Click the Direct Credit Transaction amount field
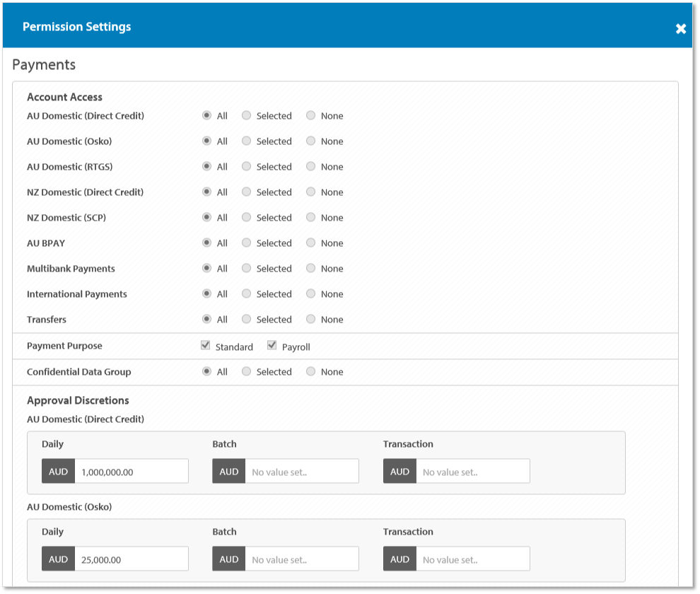The height and width of the screenshot is (594, 700). click(472, 472)
